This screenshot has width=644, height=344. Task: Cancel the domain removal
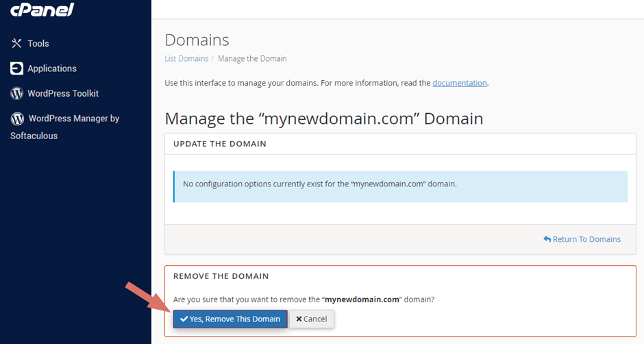pyautogui.click(x=311, y=319)
